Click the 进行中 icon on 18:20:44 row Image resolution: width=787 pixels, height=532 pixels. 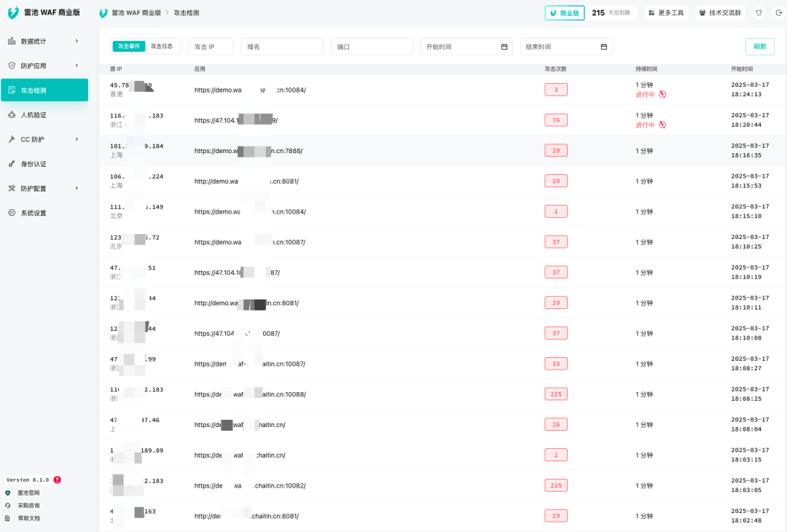[x=662, y=125]
